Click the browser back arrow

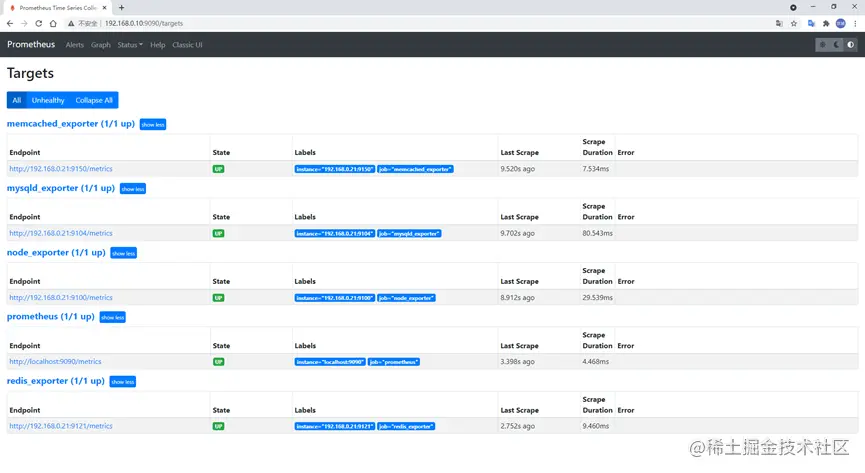[9, 23]
